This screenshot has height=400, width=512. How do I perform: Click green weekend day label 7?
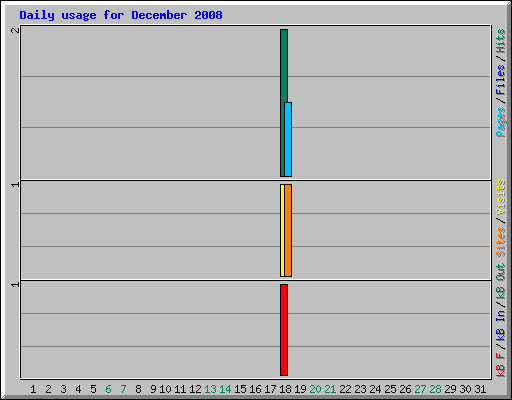123,389
